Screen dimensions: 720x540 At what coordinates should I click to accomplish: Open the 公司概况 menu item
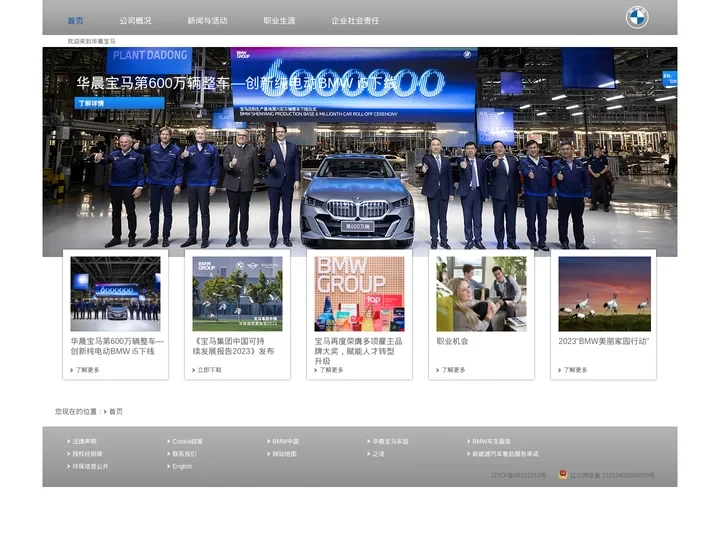(135, 21)
